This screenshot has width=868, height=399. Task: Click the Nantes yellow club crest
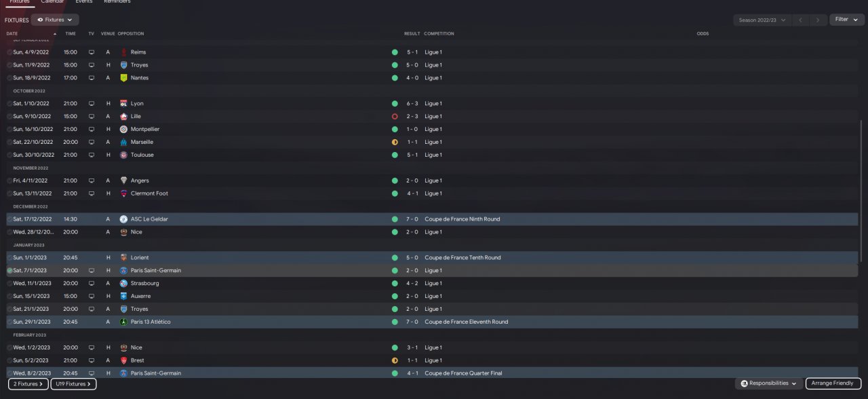[123, 78]
